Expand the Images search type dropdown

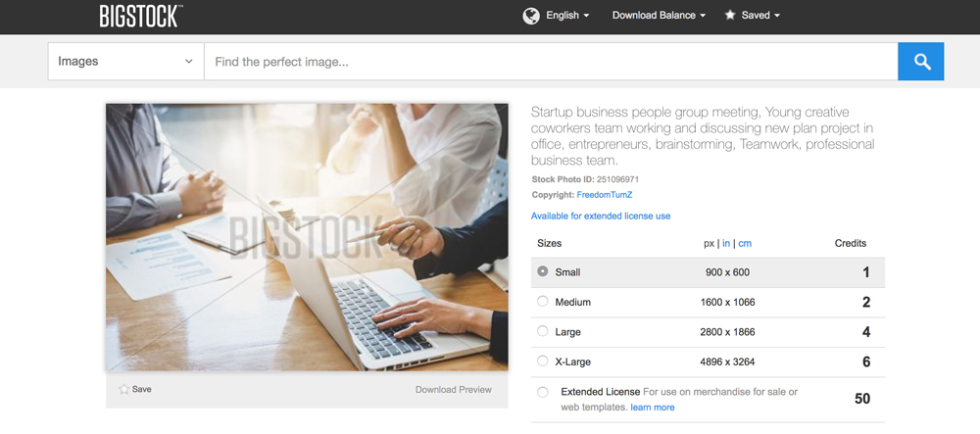pyautogui.click(x=125, y=61)
